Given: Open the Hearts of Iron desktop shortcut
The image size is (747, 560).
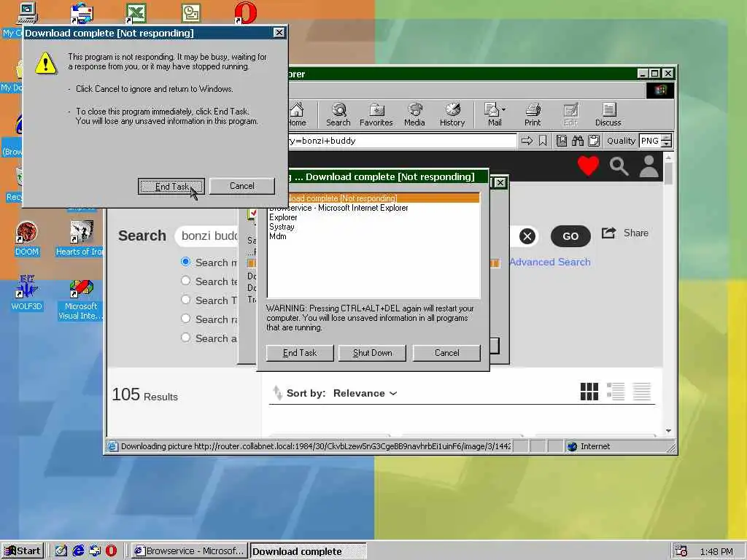Looking at the screenshot, I should (x=80, y=238).
